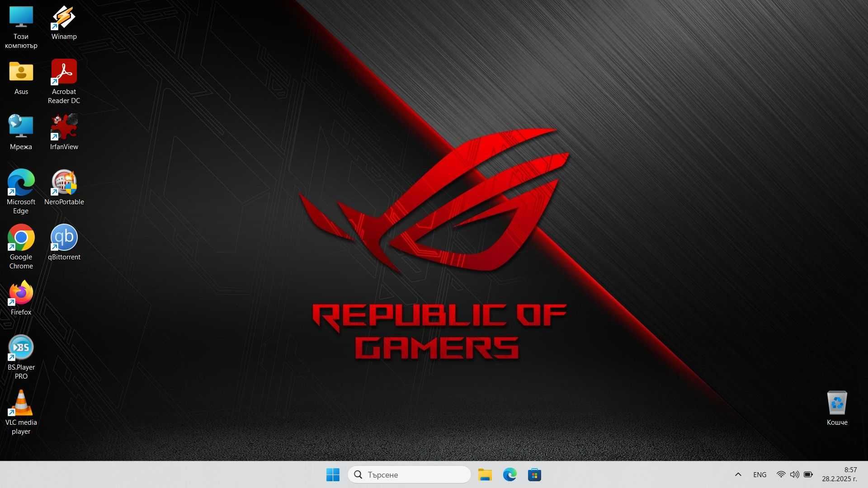Click the speaker volume tray icon
The height and width of the screenshot is (488, 868).
tap(794, 474)
